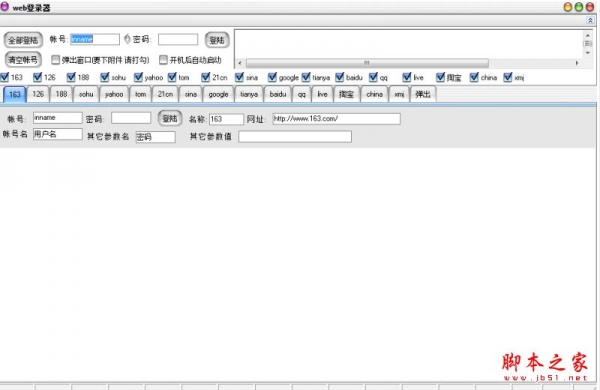Focus the top 帐号 input field
Viewport: 600px width, 390px height.
click(95, 39)
